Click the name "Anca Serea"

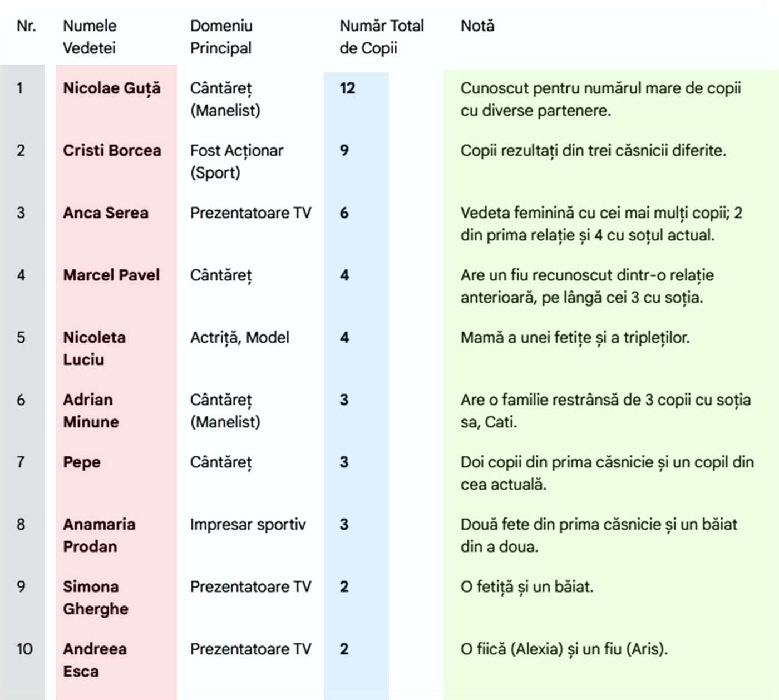tap(106, 213)
